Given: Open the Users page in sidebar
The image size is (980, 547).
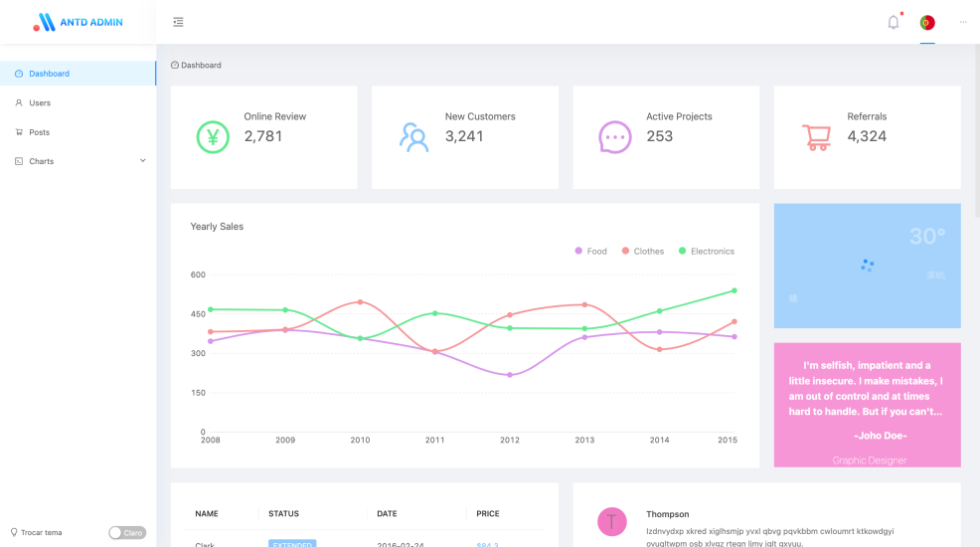Looking at the screenshot, I should pos(40,102).
